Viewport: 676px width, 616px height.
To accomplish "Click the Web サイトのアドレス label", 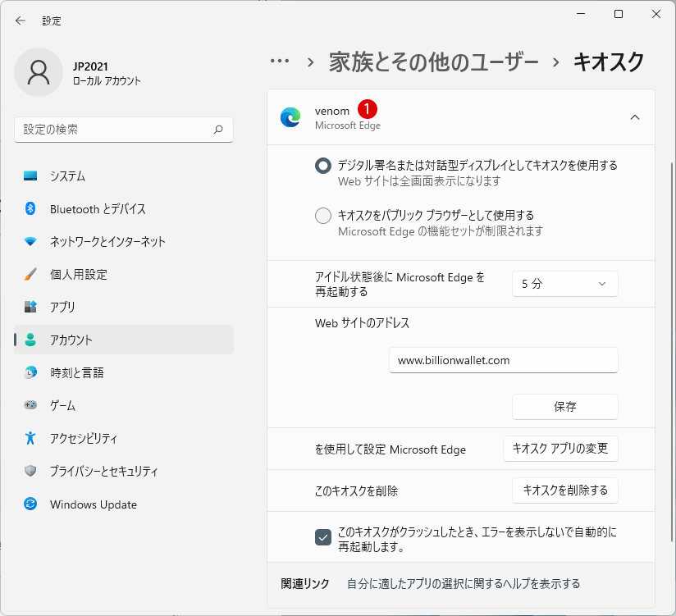I will click(362, 323).
